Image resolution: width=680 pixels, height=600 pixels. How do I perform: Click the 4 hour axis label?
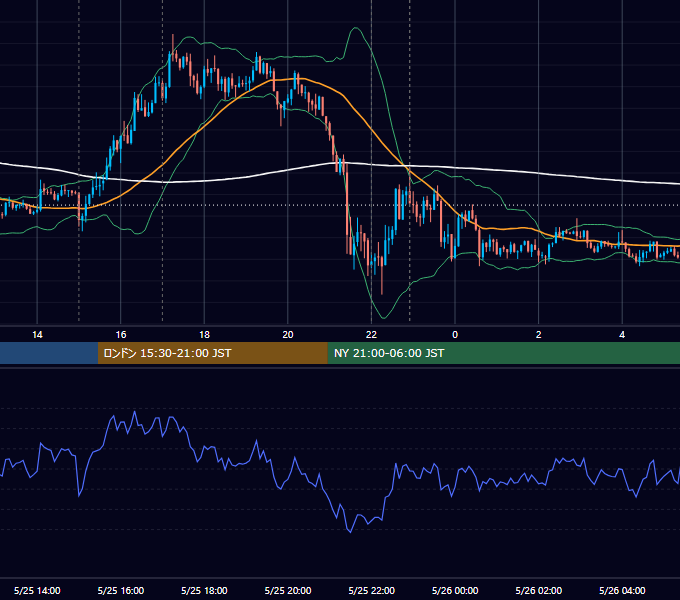[622, 335]
